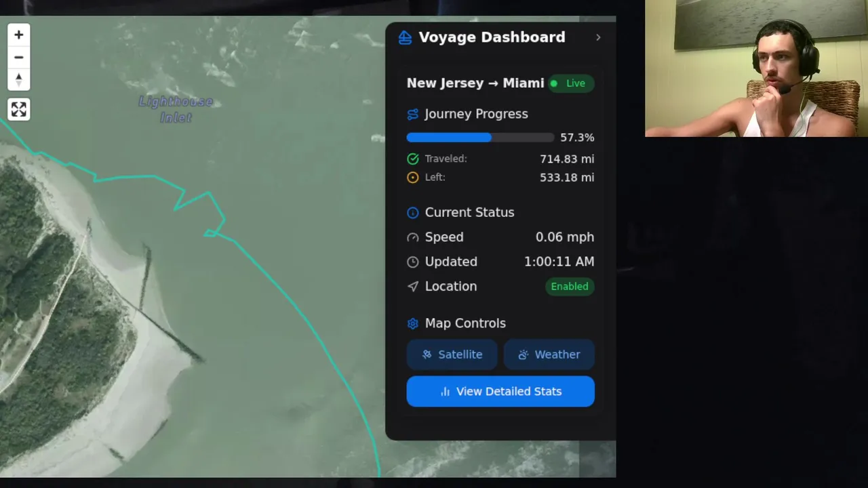Click the Current Status info icon
This screenshot has height=488, width=868.
(x=412, y=213)
